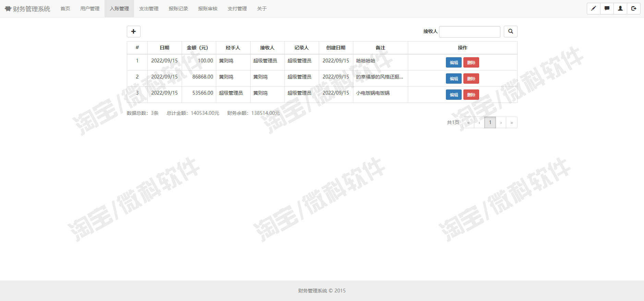Click the remark 小电饭锅电饭锅
The image size is (644, 301).
[x=373, y=93]
